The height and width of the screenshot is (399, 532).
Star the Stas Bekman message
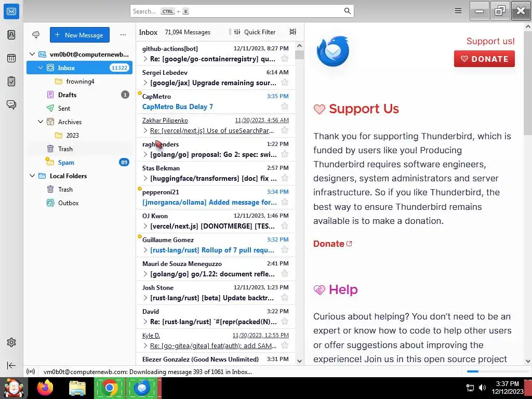[285, 178]
